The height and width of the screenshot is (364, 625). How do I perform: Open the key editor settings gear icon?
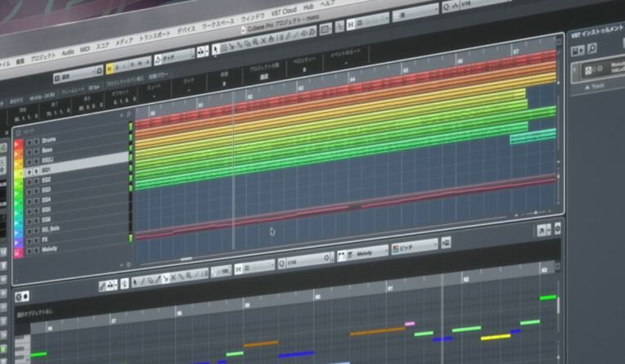557,228
